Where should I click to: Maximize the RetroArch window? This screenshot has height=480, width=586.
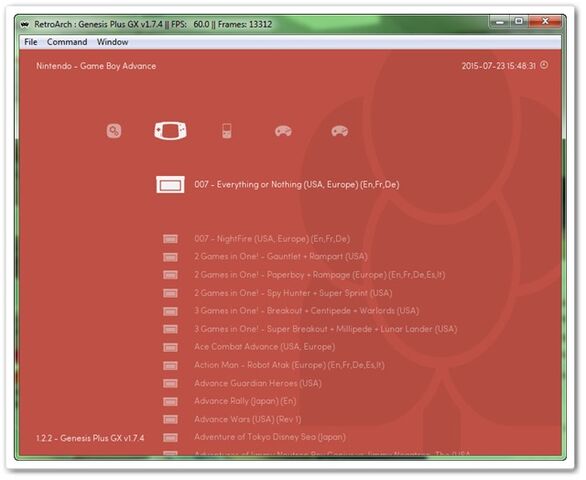(x=519, y=22)
